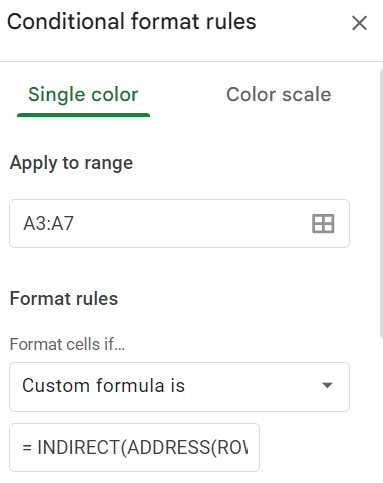Click the gray Color scale tab label

pos(279,94)
